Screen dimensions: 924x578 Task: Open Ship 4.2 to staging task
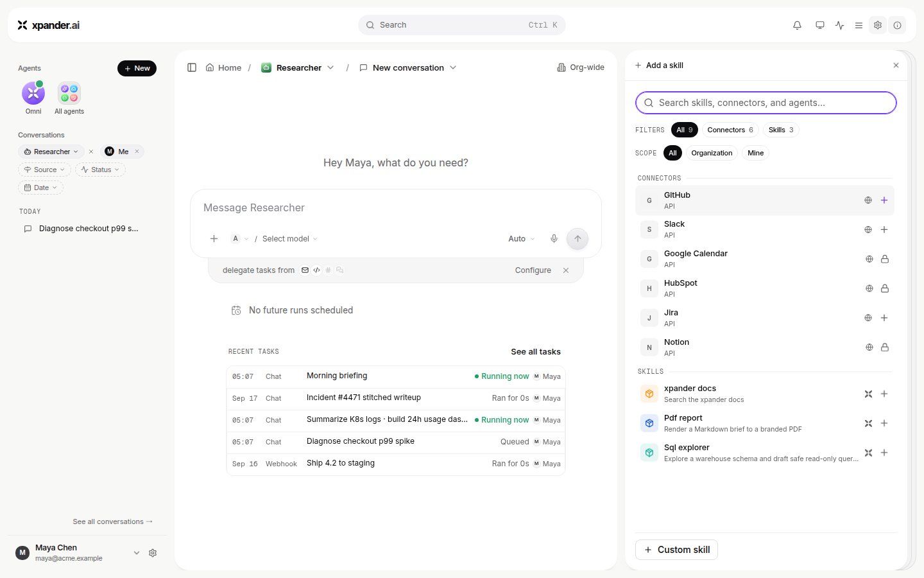click(x=396, y=464)
